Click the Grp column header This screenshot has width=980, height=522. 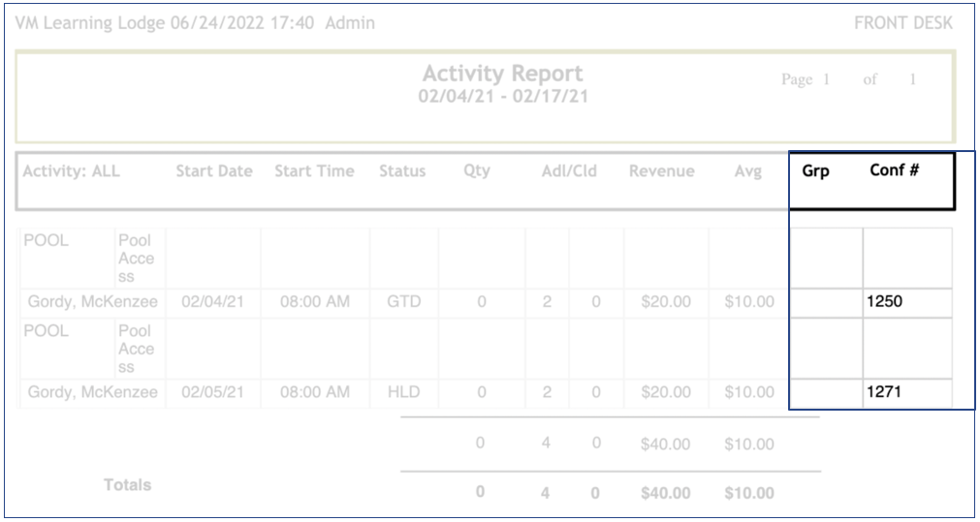(815, 171)
